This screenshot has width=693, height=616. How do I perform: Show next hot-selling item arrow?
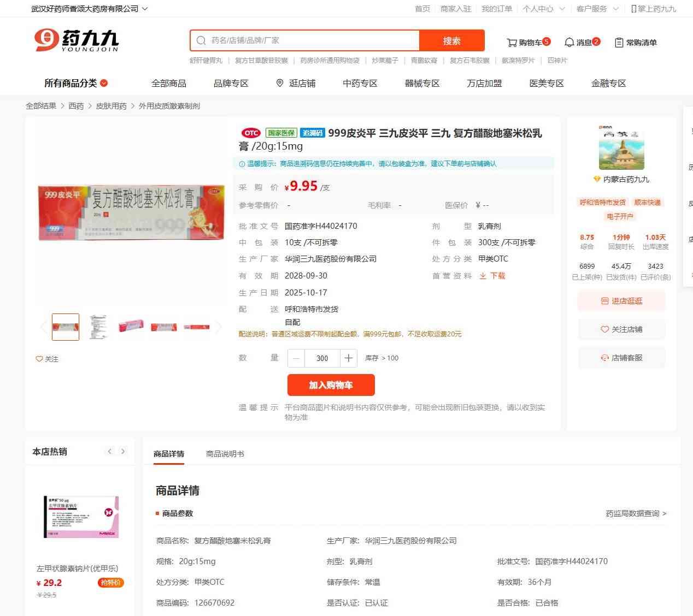pyautogui.click(x=123, y=452)
